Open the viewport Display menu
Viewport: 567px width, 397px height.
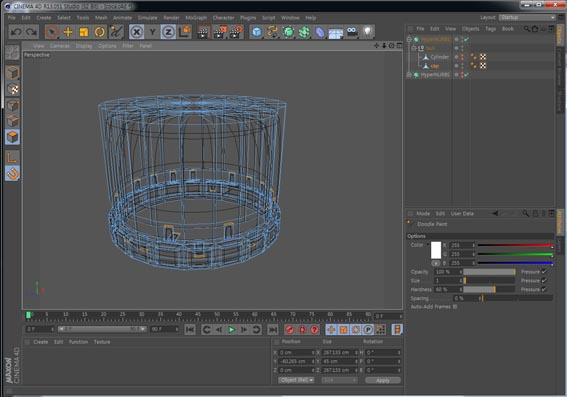[84, 46]
